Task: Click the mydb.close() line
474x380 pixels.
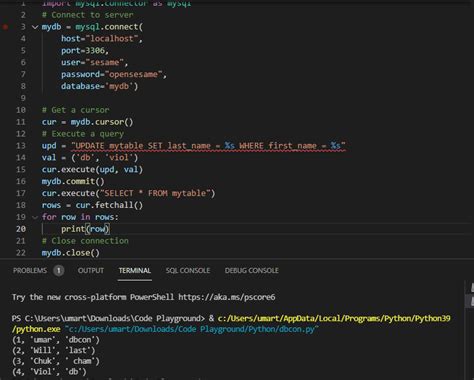Action: [71, 253]
